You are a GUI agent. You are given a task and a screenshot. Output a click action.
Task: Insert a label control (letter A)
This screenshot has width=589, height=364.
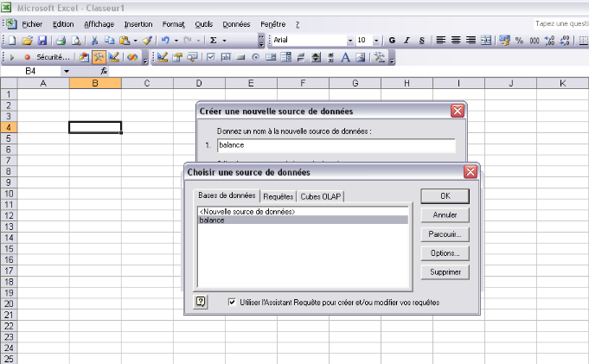click(x=345, y=57)
